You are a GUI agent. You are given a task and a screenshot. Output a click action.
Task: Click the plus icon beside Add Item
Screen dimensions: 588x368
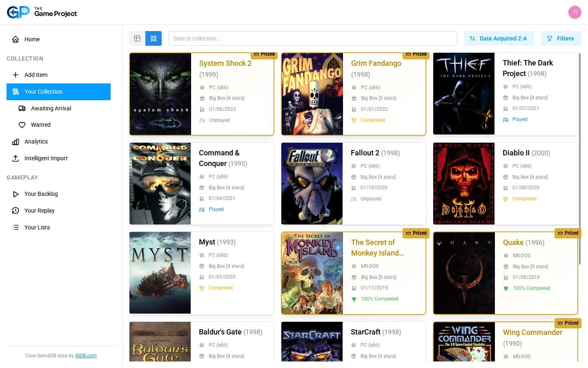click(x=16, y=75)
